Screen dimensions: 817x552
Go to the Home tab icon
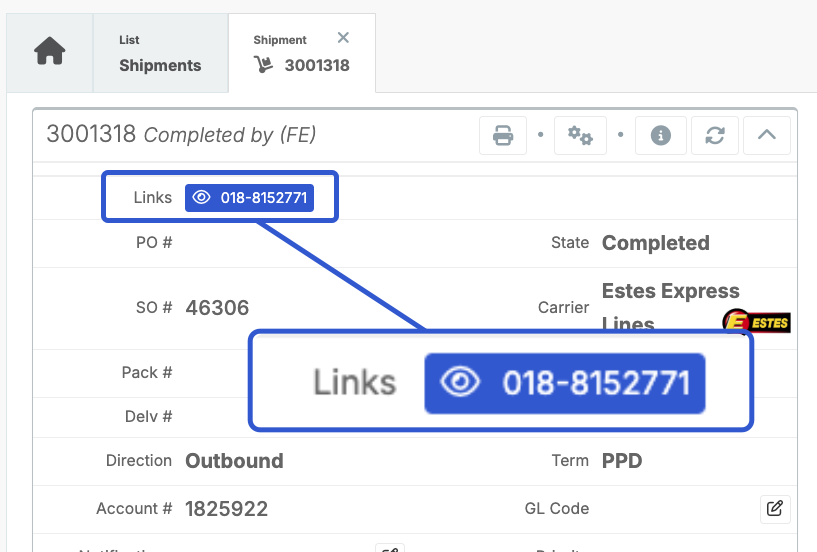point(49,53)
